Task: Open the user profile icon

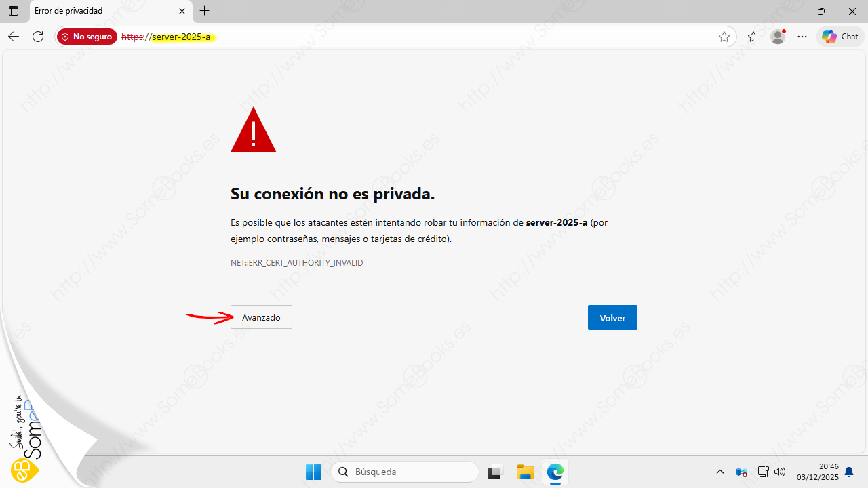Action: coord(778,37)
